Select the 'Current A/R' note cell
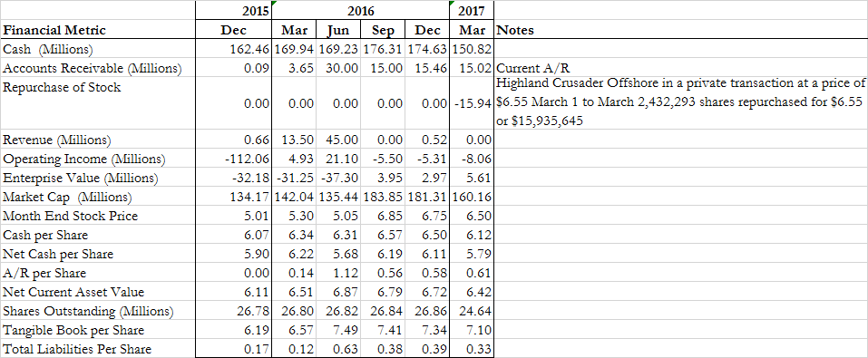Screen dimensions: 868x358 click(x=680, y=68)
